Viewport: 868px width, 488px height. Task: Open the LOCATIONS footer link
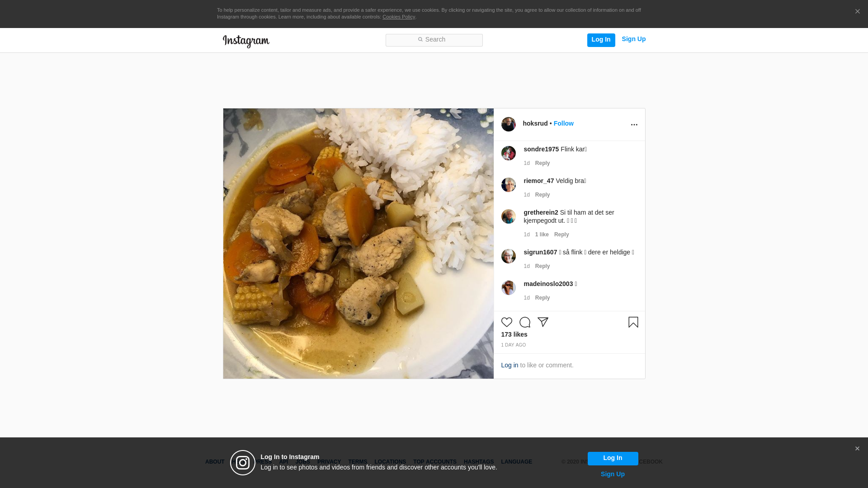pyautogui.click(x=390, y=462)
